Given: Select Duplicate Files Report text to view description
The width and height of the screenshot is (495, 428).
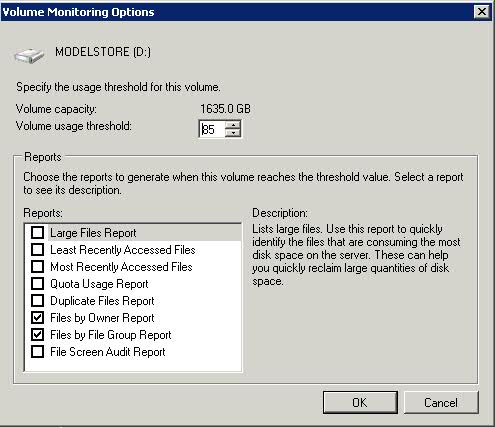Looking at the screenshot, I should click(x=102, y=301).
